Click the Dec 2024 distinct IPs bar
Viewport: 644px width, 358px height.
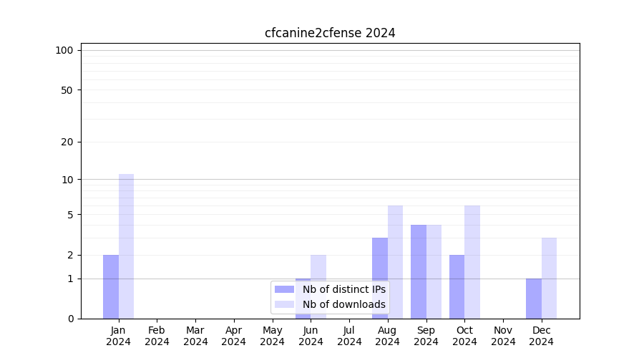[x=534, y=299]
